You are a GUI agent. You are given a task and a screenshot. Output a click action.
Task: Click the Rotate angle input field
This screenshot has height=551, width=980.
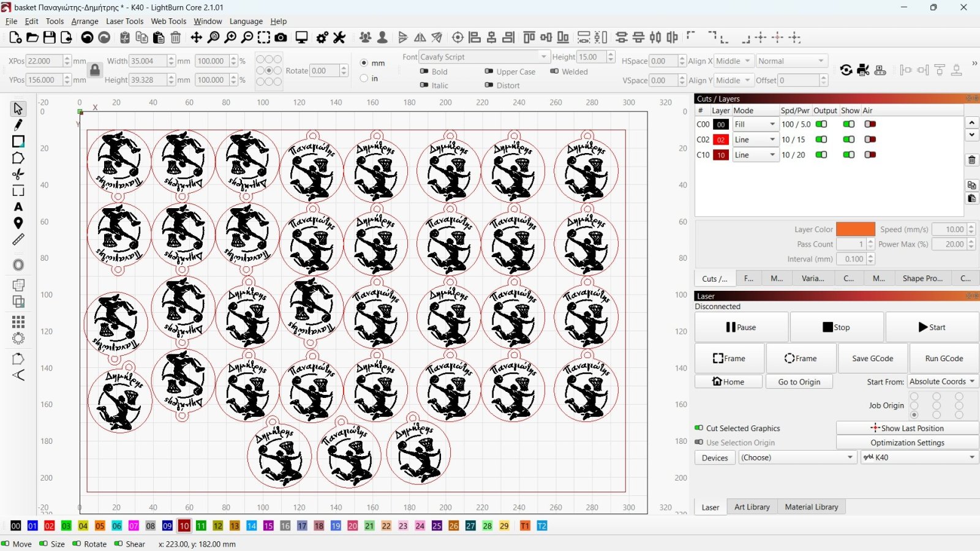324,70
